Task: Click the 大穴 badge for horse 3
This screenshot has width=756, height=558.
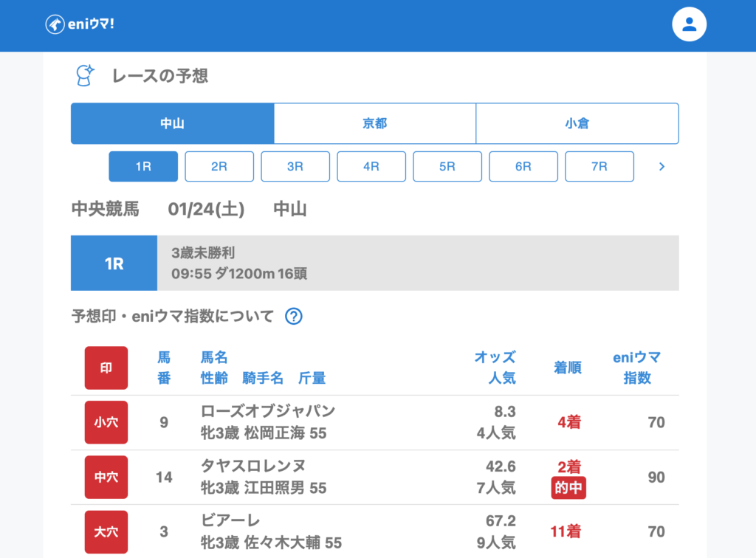Action: click(x=106, y=531)
